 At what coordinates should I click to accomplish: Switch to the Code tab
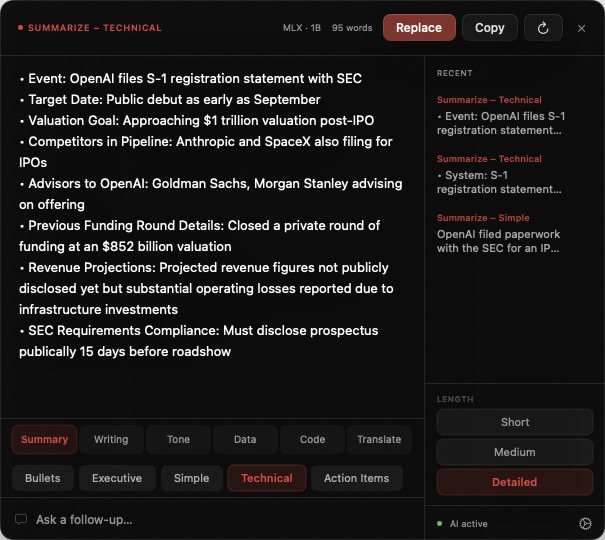(312, 439)
